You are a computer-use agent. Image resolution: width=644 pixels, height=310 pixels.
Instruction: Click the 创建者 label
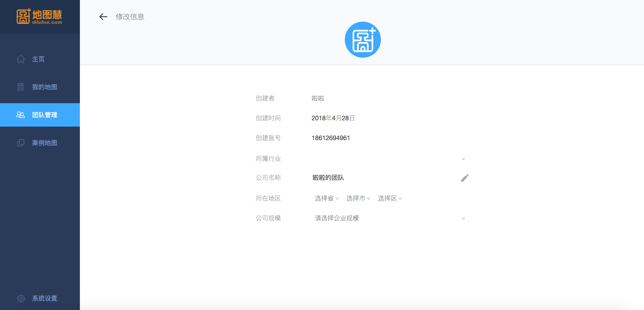pos(265,98)
